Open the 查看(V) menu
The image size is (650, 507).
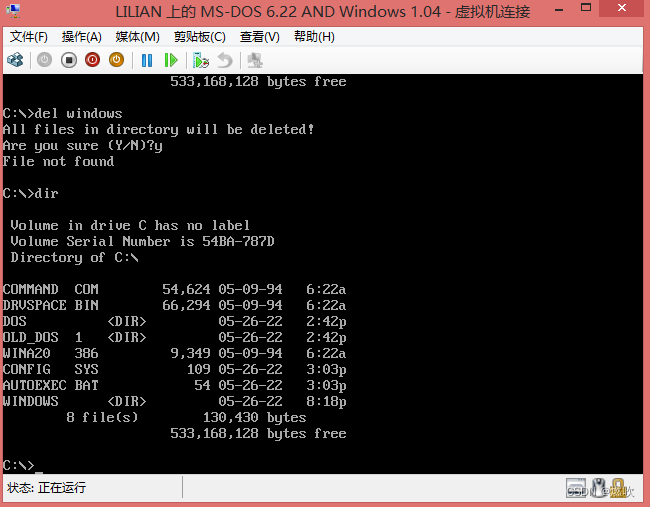[x=260, y=37]
